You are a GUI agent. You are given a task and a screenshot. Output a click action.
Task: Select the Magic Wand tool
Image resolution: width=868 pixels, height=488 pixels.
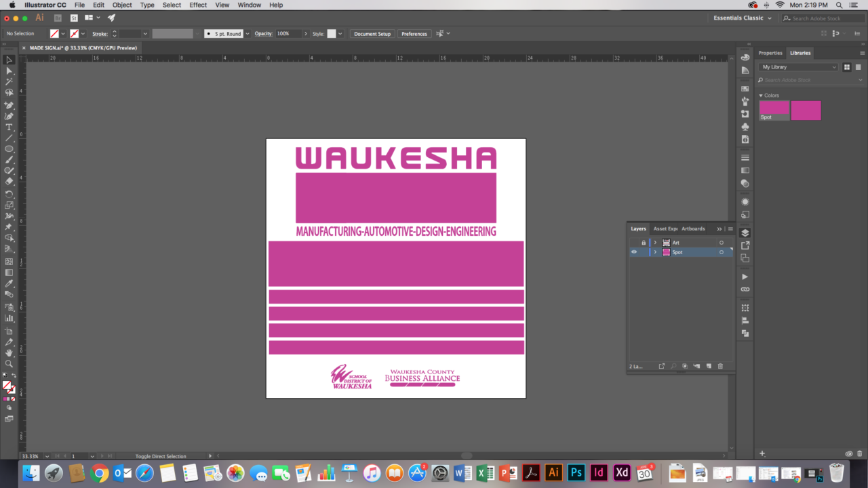coord(9,81)
